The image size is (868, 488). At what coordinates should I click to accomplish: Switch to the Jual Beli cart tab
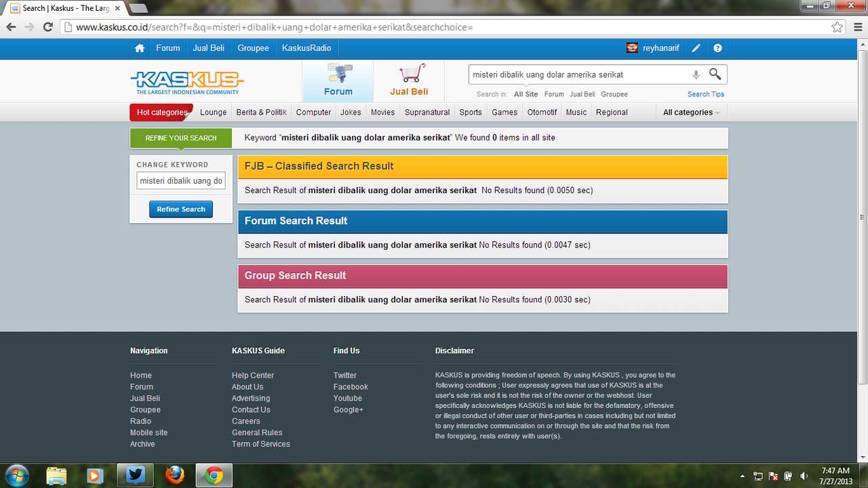pos(409,81)
